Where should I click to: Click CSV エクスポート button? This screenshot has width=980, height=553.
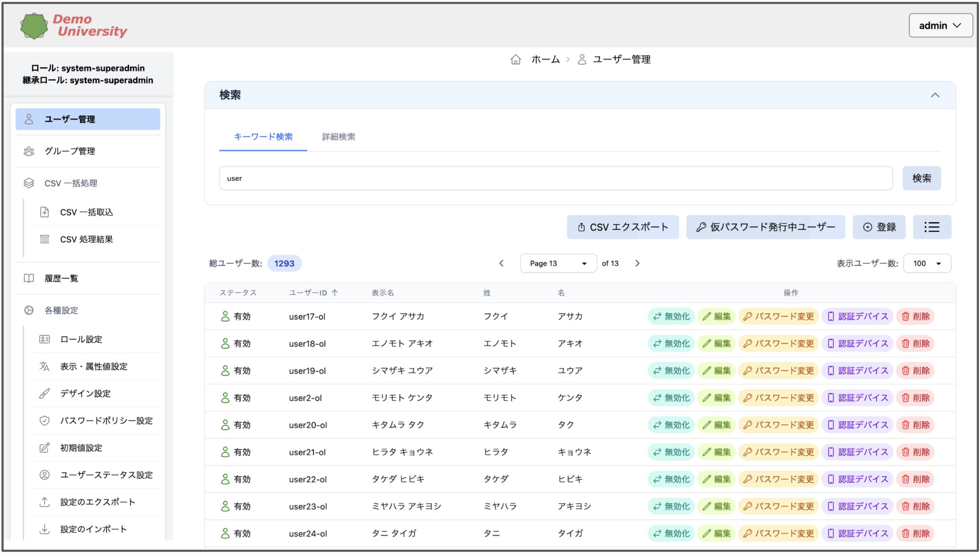(x=623, y=227)
